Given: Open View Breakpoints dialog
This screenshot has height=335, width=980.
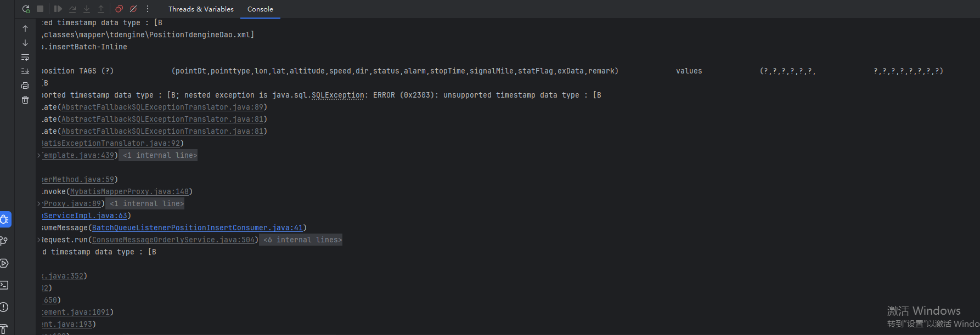Looking at the screenshot, I should [x=119, y=9].
